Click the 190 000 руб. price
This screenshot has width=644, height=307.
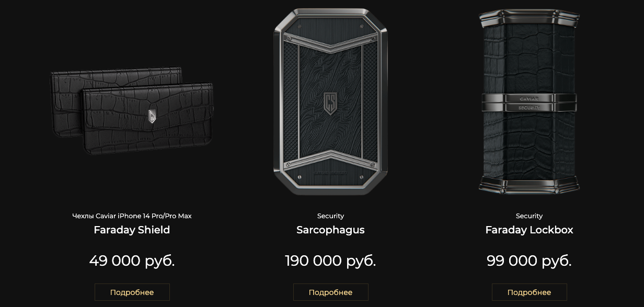330,261
